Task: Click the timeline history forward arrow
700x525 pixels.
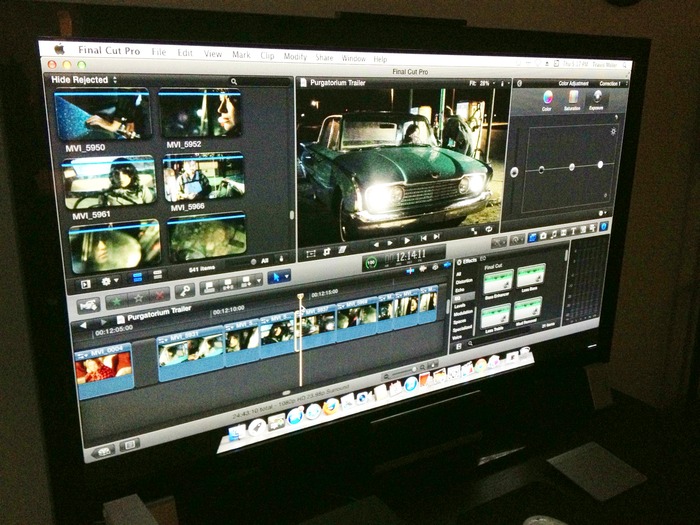Action: tap(104, 322)
